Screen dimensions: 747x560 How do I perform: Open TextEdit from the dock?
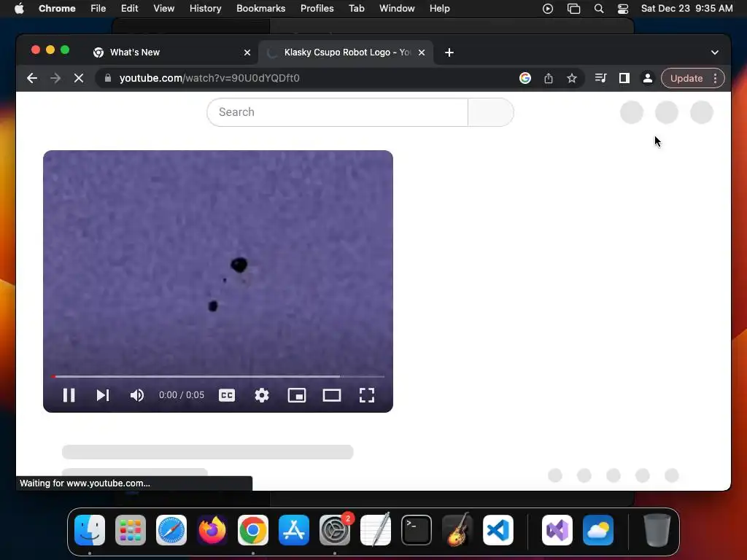pyautogui.click(x=376, y=530)
